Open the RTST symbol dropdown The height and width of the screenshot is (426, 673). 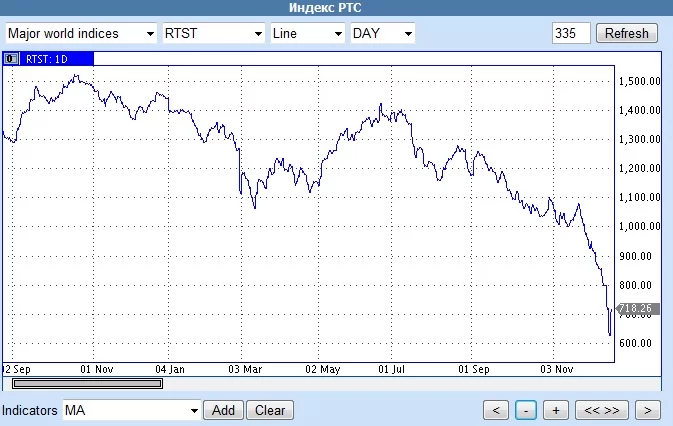[x=213, y=33]
